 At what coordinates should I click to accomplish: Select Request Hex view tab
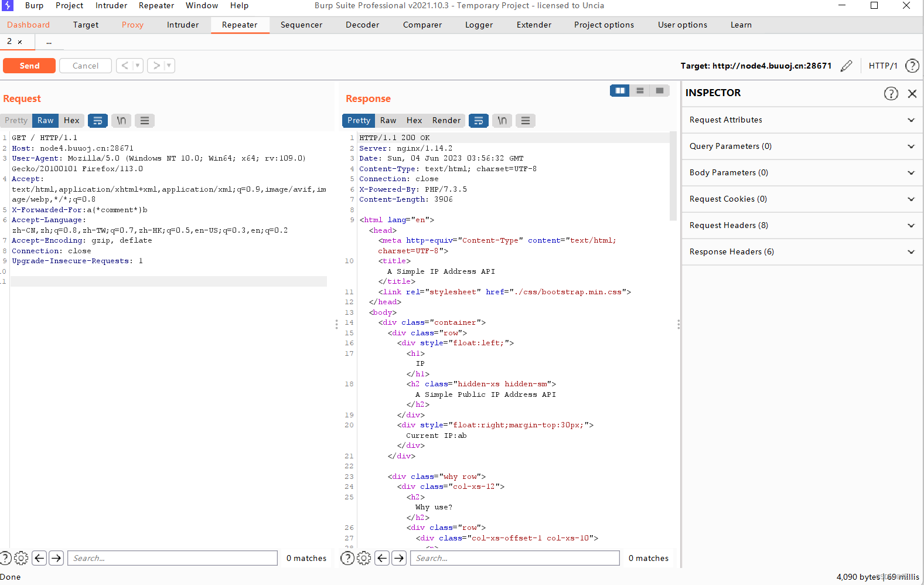71,120
